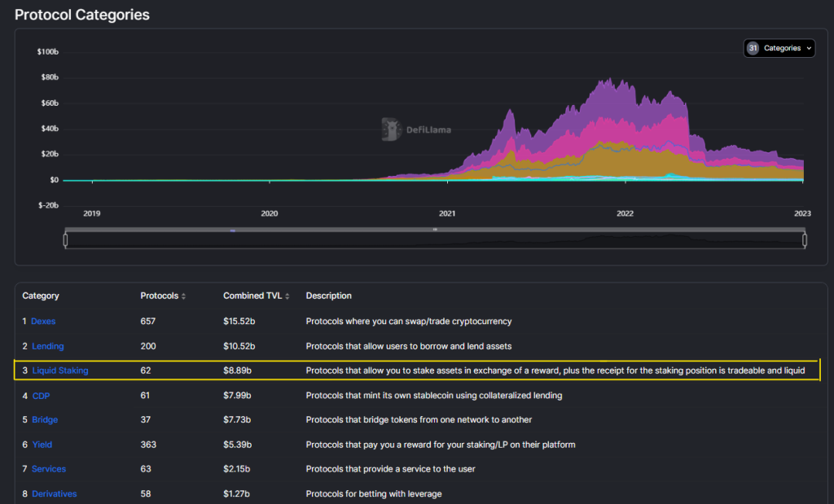This screenshot has height=504, width=834.
Task: Select the $5.39b TVL value for Yield
Action: click(x=237, y=445)
